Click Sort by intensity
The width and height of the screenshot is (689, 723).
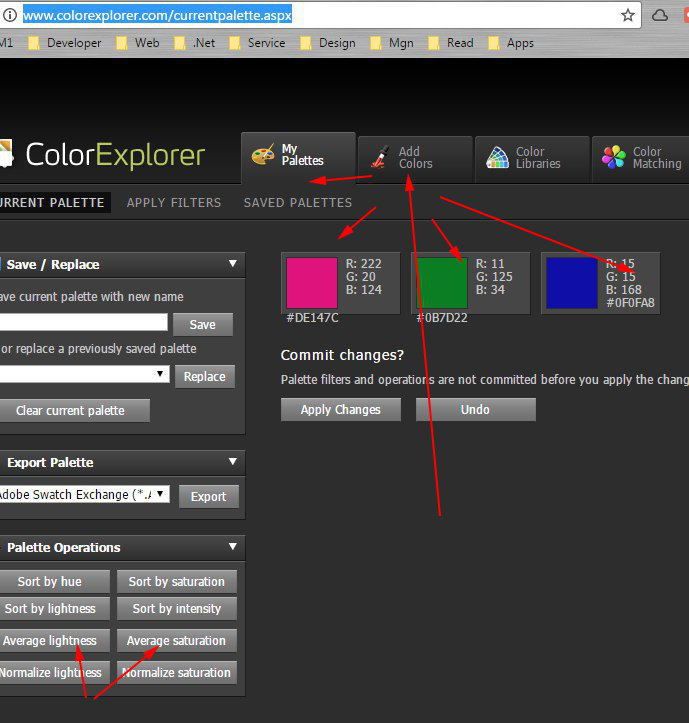177,609
